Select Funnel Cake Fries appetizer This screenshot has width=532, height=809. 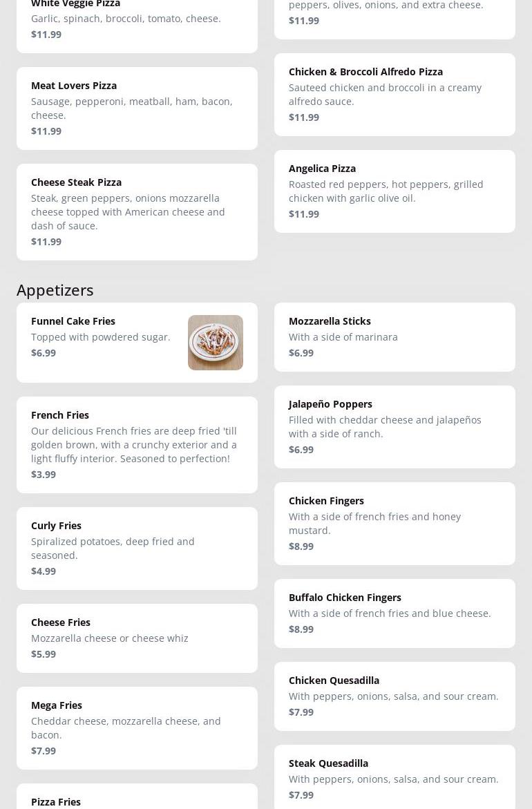coord(104,342)
